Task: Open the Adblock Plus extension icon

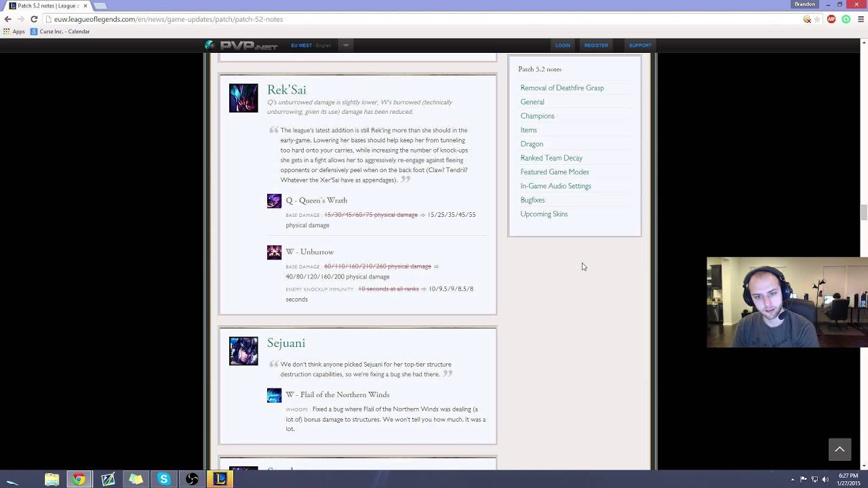Action: 831,20
